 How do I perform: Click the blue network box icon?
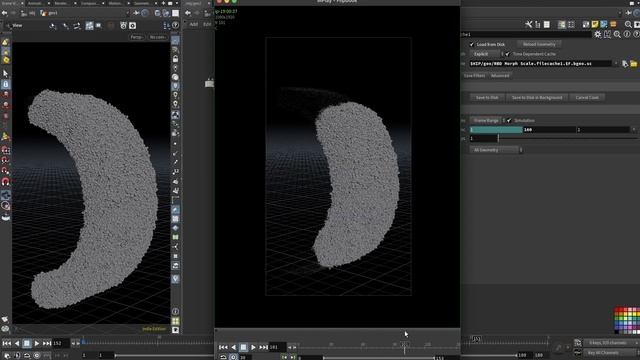604,24
